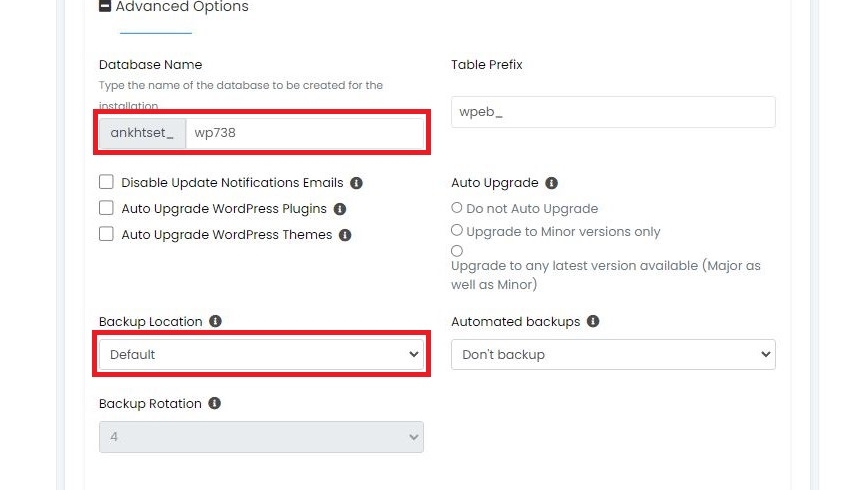Click the Table Prefix input field

pos(613,112)
